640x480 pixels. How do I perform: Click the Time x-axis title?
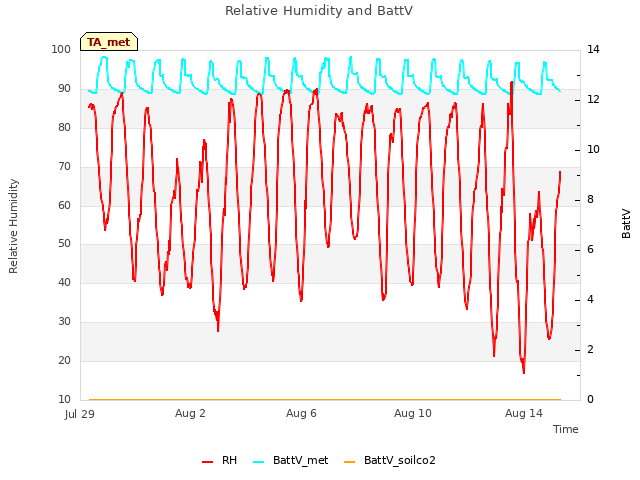pos(565,429)
